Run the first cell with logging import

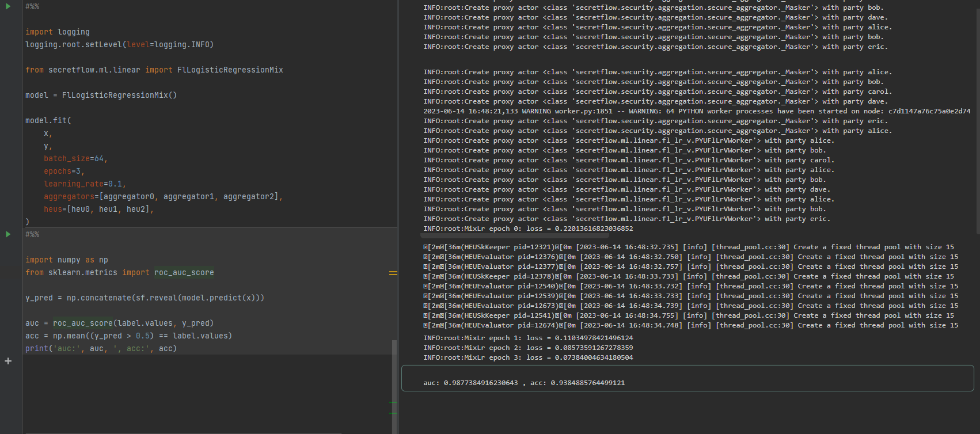(x=8, y=6)
